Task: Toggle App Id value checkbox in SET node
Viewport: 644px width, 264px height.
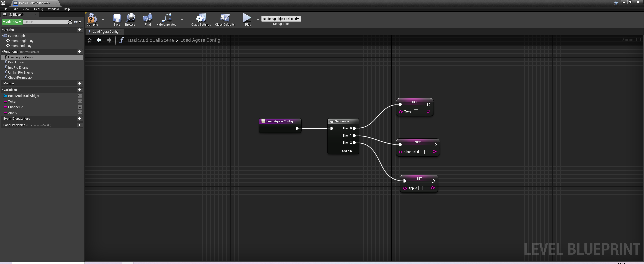Action: tap(421, 188)
